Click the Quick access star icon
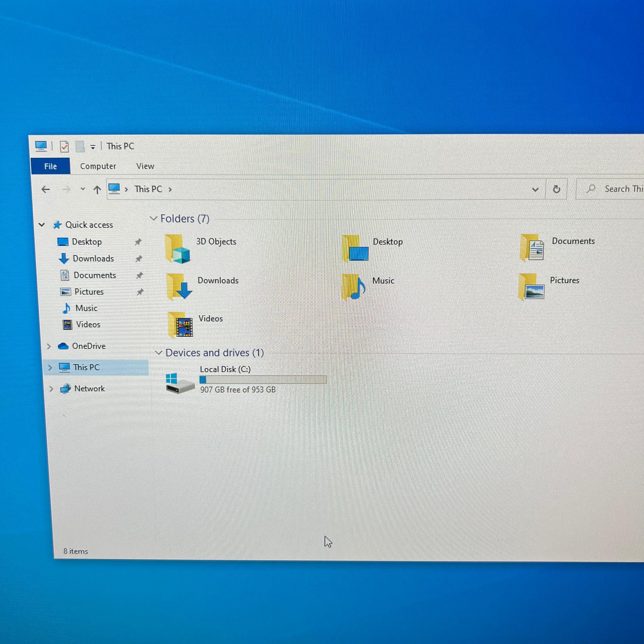Viewport: 644px width, 644px height. click(x=57, y=225)
